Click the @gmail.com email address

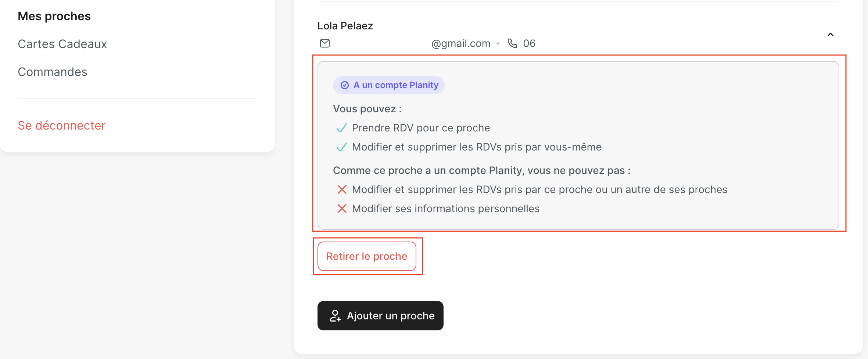coord(460,43)
